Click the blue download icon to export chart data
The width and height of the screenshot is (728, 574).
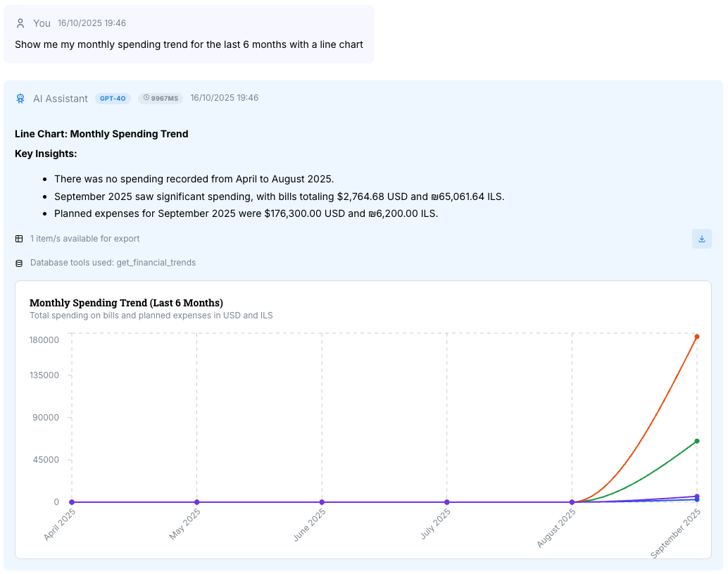[x=701, y=239]
